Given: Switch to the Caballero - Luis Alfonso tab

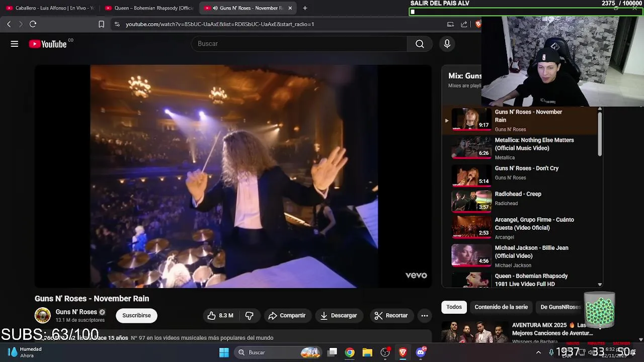Looking at the screenshot, I should [49, 8].
